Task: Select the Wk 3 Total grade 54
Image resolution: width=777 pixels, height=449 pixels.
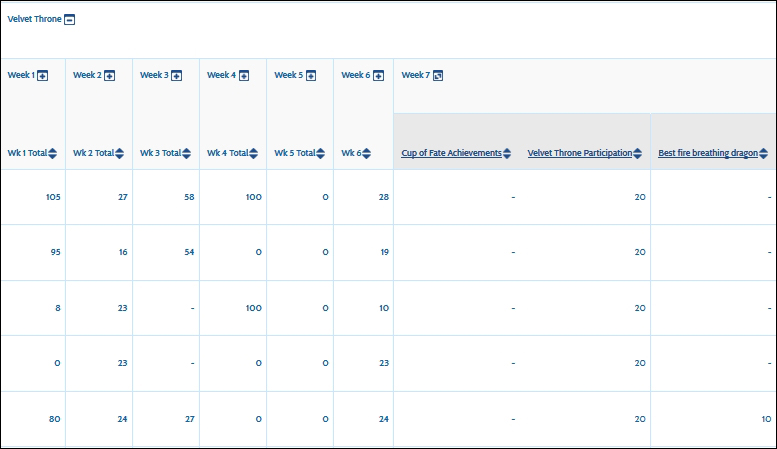Action: pos(189,252)
